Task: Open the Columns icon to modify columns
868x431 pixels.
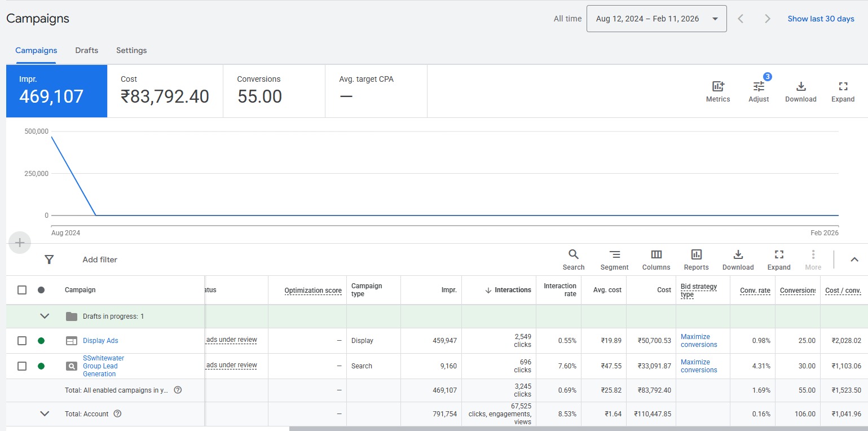Action: (x=656, y=254)
